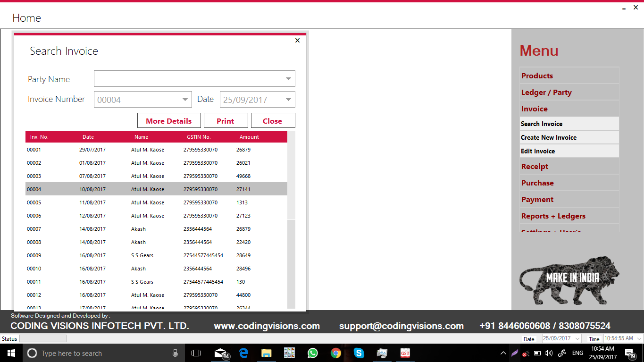644x362 pixels.
Task: Open the invoice Date picker dropdown
Action: point(288,99)
